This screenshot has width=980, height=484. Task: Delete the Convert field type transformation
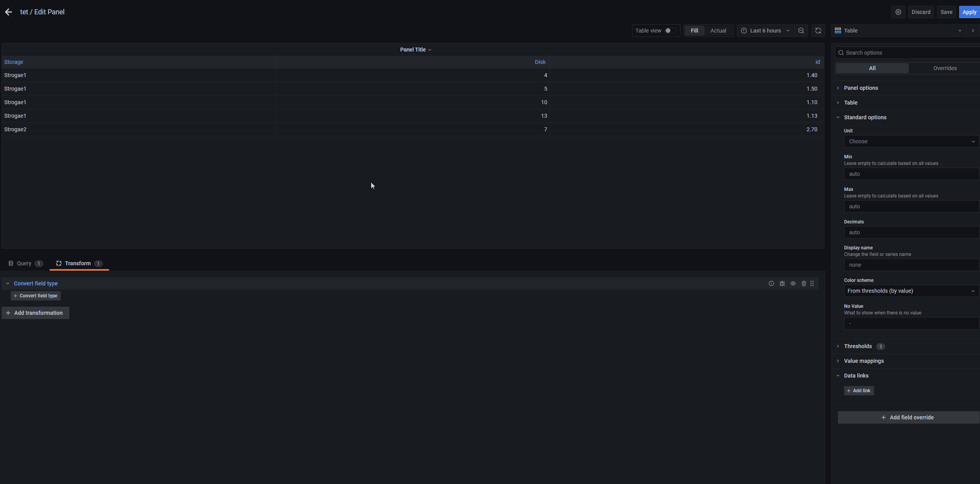804,283
